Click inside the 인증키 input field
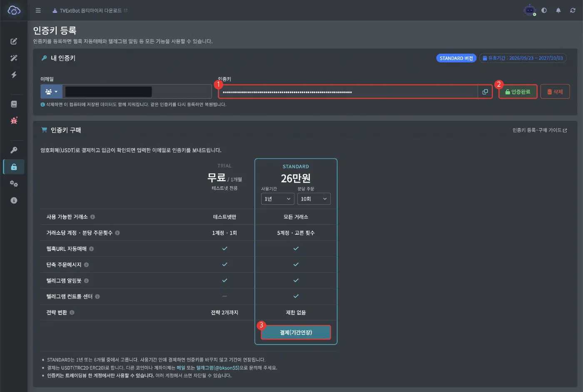Viewport: 583px width, 392px height. click(x=348, y=92)
